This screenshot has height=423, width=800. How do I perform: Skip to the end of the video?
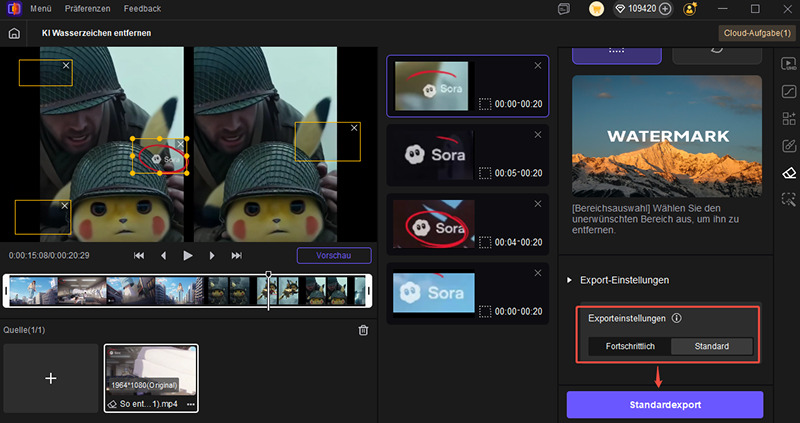point(236,256)
